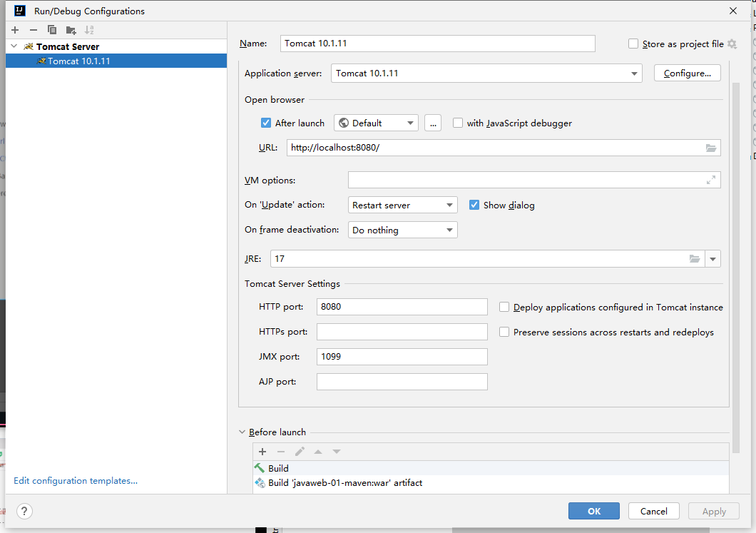The image size is (756, 533).
Task: Click the artifact build icon
Action: click(x=260, y=482)
